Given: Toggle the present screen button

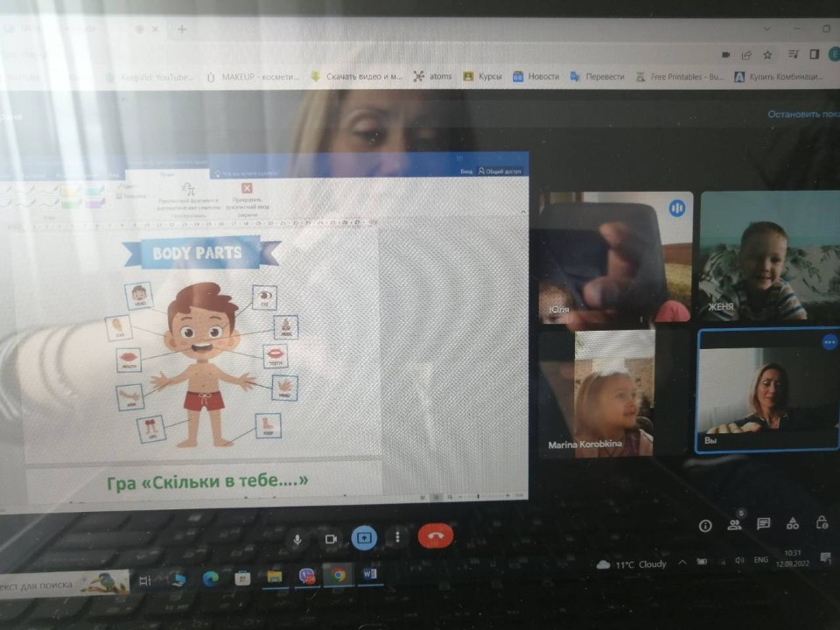Looking at the screenshot, I should coord(364,537).
